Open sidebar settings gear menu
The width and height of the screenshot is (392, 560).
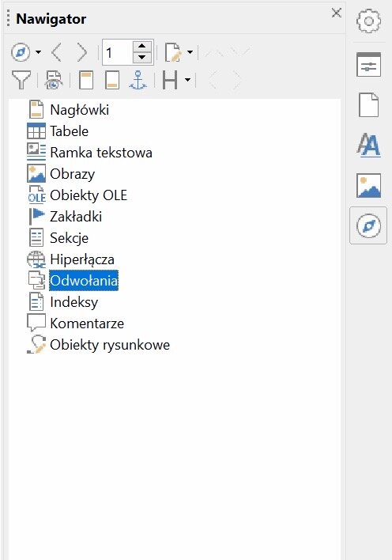pos(368,21)
